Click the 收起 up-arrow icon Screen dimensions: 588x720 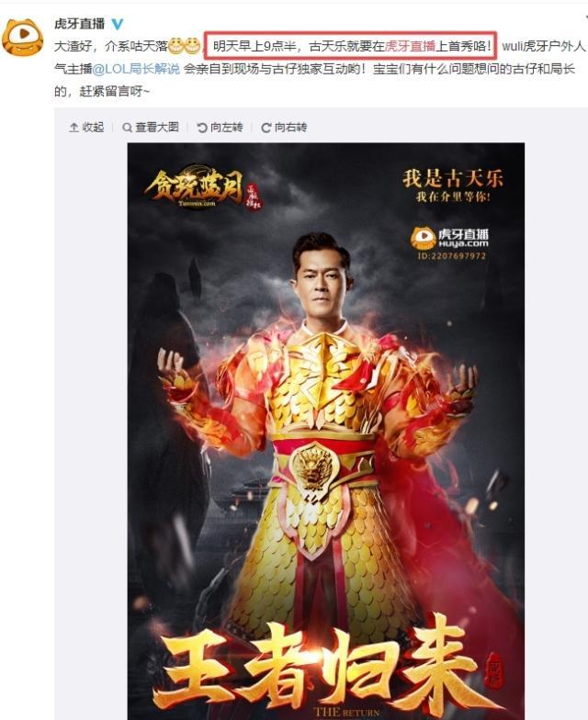click(x=73, y=128)
